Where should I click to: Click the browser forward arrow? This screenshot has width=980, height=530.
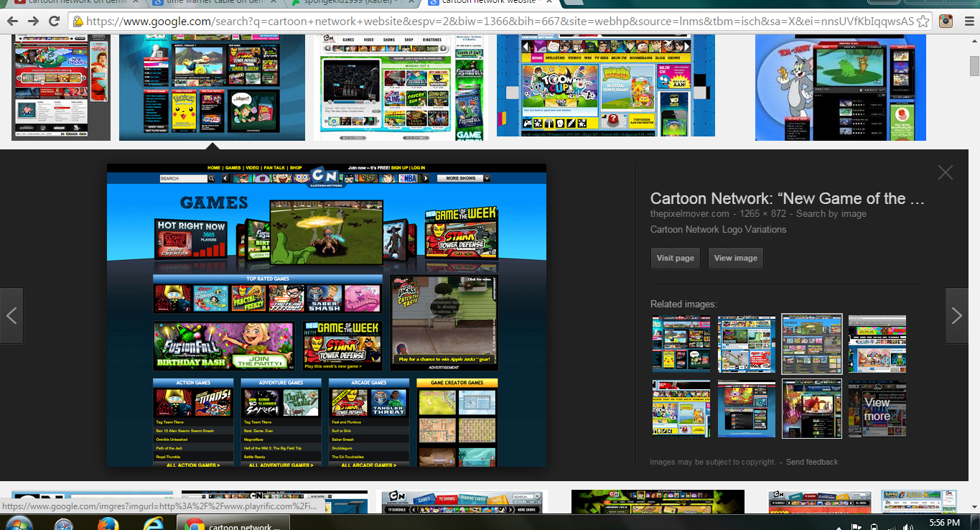33,21
